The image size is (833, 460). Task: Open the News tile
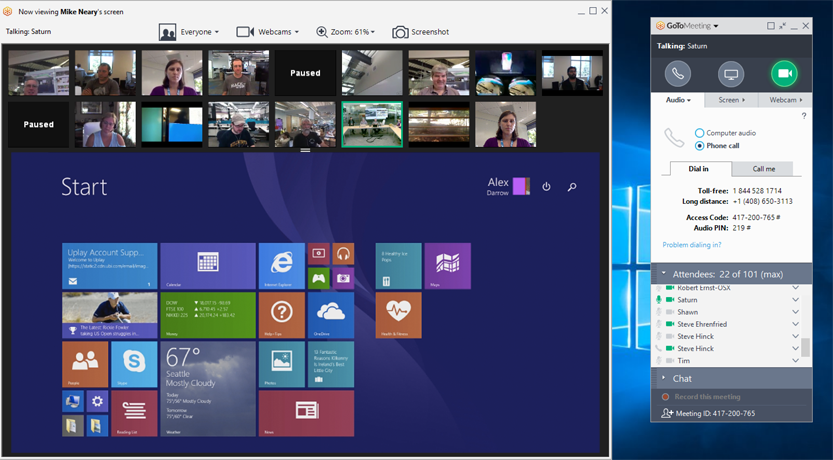(x=306, y=413)
